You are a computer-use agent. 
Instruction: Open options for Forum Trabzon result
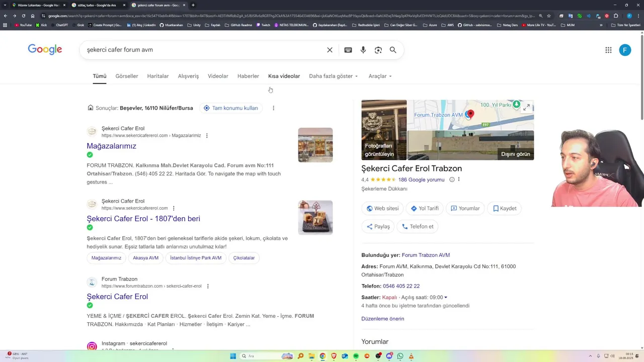point(208,286)
